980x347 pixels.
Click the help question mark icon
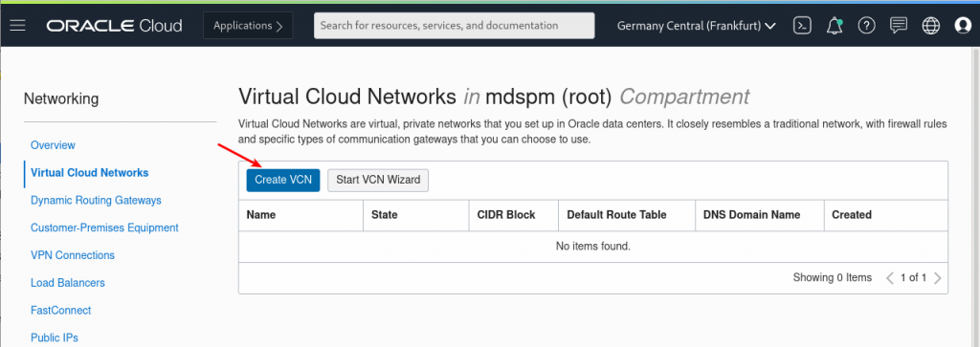click(866, 26)
